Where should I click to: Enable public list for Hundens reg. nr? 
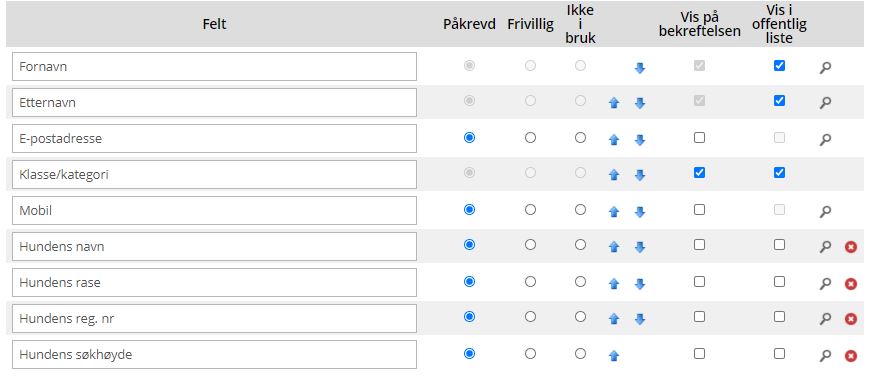pyautogui.click(x=779, y=317)
